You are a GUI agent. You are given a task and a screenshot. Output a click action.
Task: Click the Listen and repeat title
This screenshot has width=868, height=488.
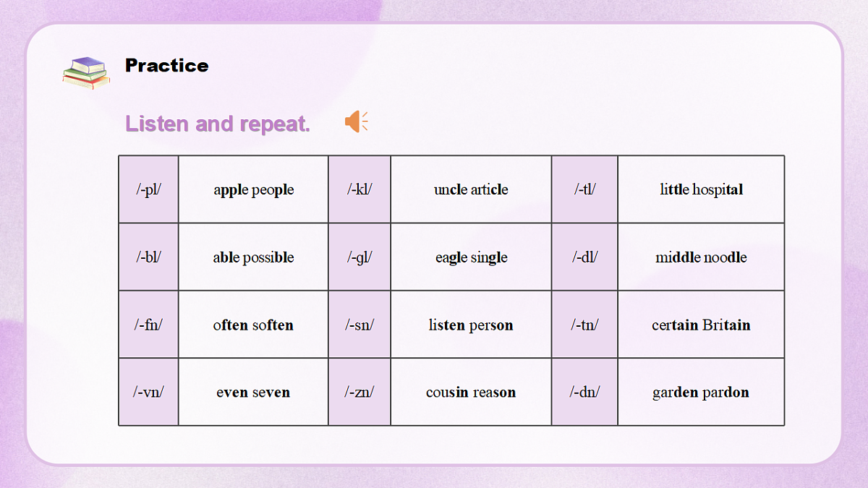218,124
